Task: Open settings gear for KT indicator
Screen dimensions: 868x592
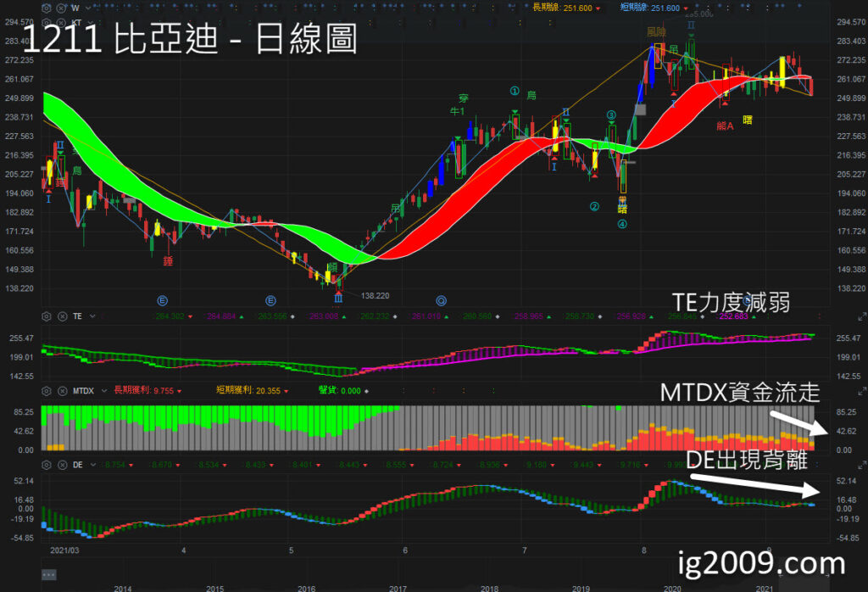Action: click(47, 23)
